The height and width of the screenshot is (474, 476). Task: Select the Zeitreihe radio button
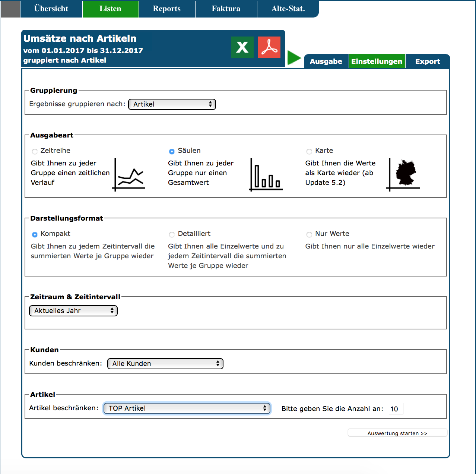[35, 151]
